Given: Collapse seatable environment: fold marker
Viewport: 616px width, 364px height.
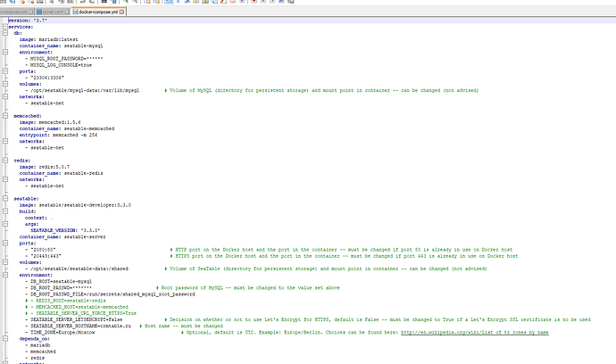Looking at the screenshot, I should coord(5,275).
